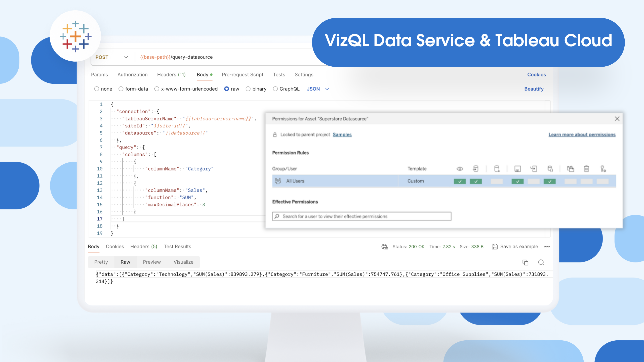This screenshot has width=644, height=362.
Task: Select the raw body radio button
Action: [226, 89]
